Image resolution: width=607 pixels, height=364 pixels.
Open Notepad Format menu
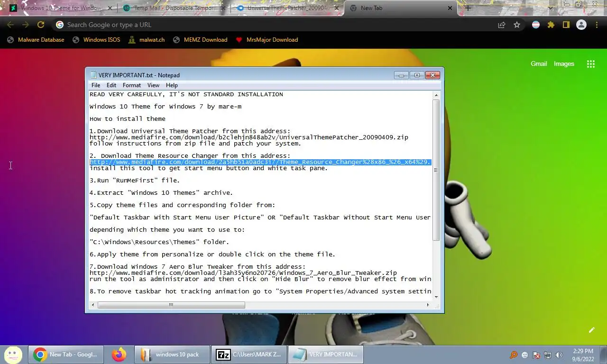point(132,85)
